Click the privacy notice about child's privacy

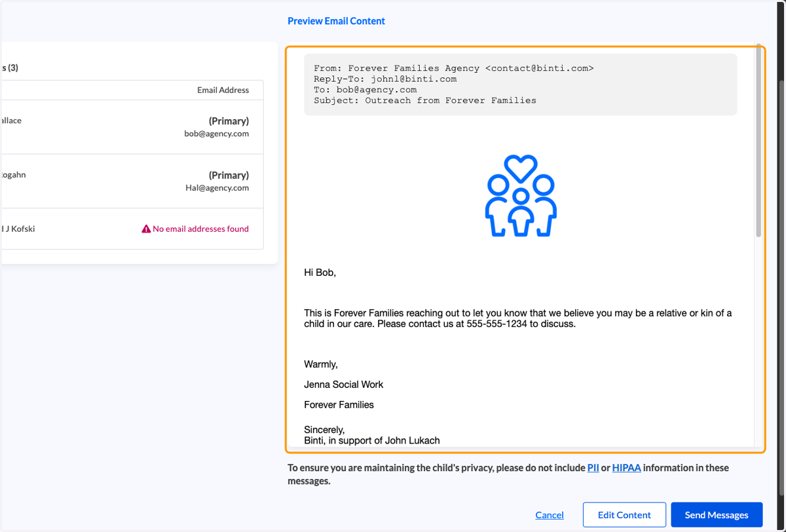508,474
